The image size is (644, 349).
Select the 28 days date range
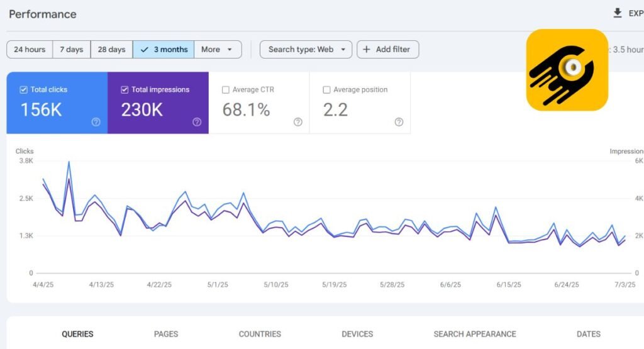pos(111,50)
